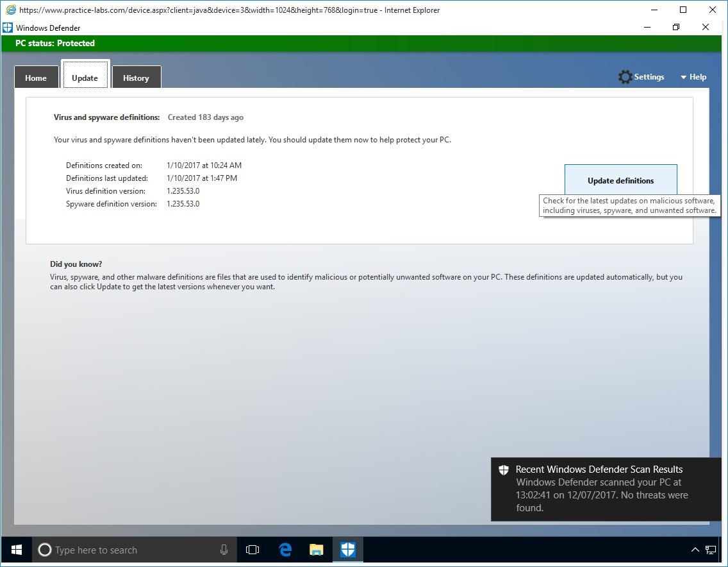Click 'Definitions last updated:' label
The image size is (728, 567).
tap(107, 178)
